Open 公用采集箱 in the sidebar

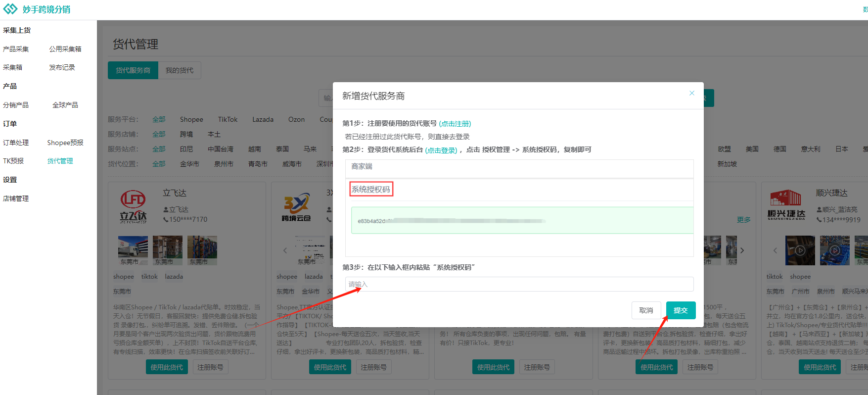click(x=65, y=49)
